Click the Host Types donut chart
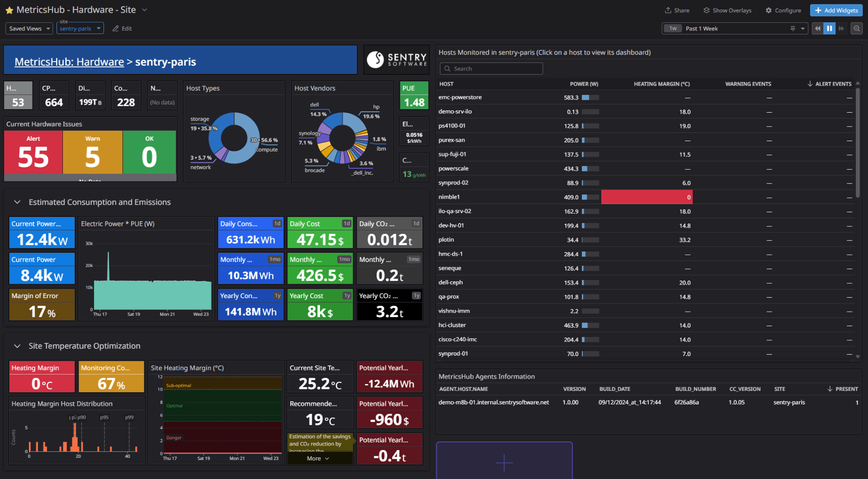The image size is (868, 479). coord(234,138)
